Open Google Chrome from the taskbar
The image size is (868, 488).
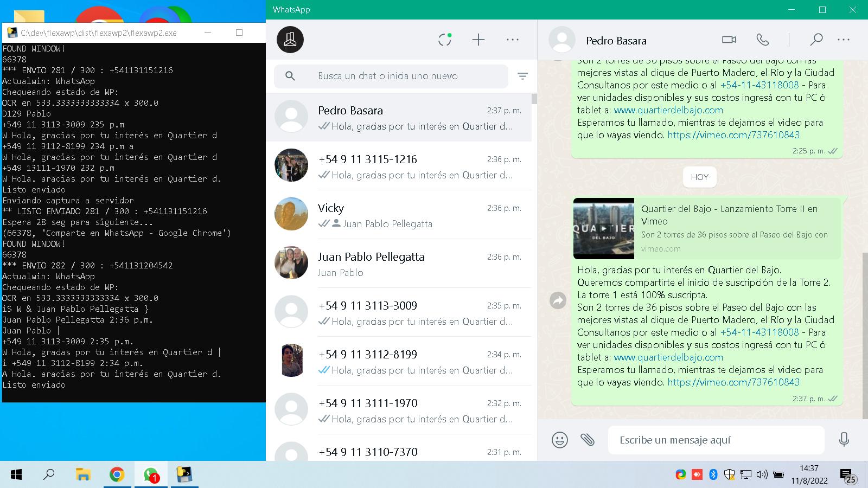(117, 475)
